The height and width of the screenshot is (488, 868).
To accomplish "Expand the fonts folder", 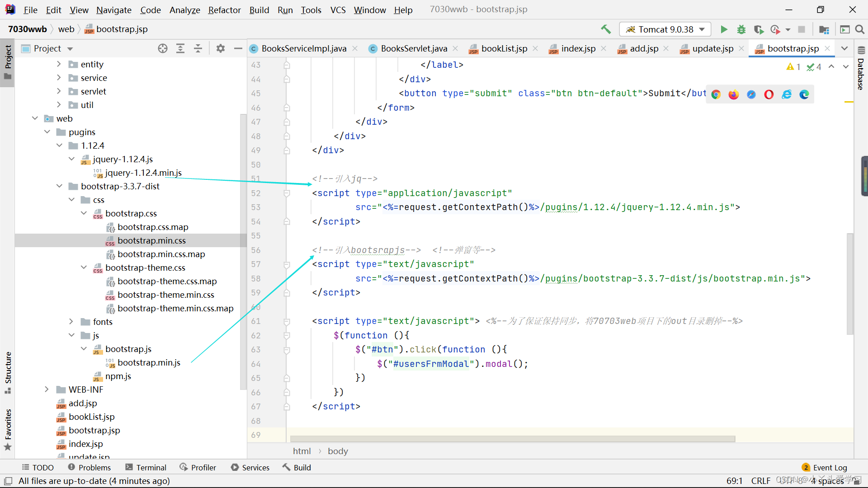I will point(71,322).
